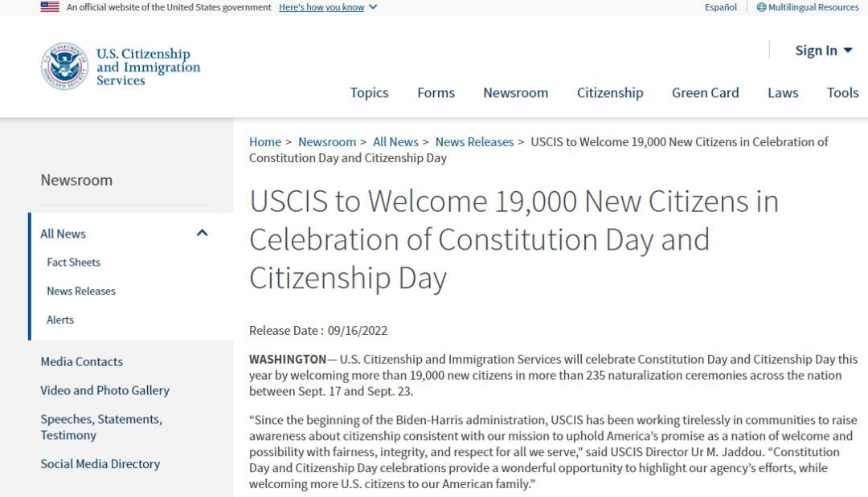Screen dimensions: 868x497
Task: Open the Topics menu
Action: pos(369,93)
